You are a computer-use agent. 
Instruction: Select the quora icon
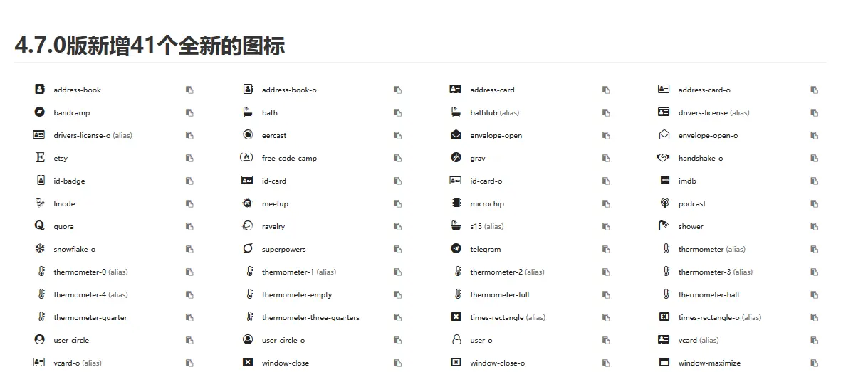[x=40, y=226]
